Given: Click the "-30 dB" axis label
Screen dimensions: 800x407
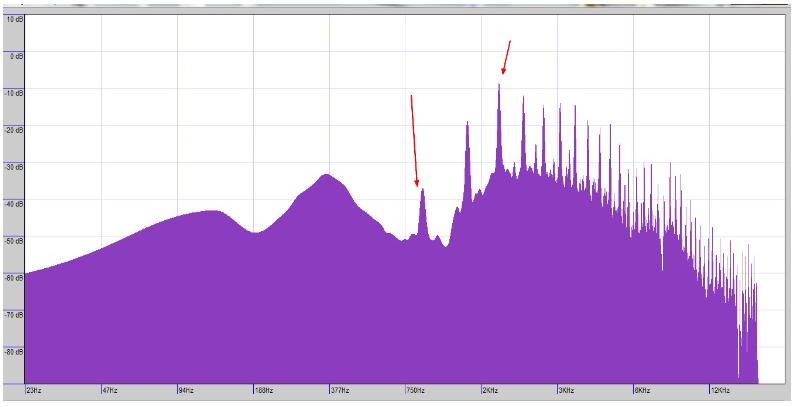Looking at the screenshot, I should click(x=15, y=167).
